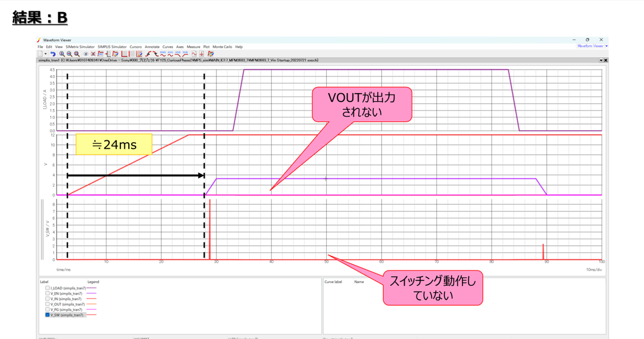This screenshot has width=644, height=339.
Task: Check the V_OUT curve checkbox
Action: click(x=47, y=304)
